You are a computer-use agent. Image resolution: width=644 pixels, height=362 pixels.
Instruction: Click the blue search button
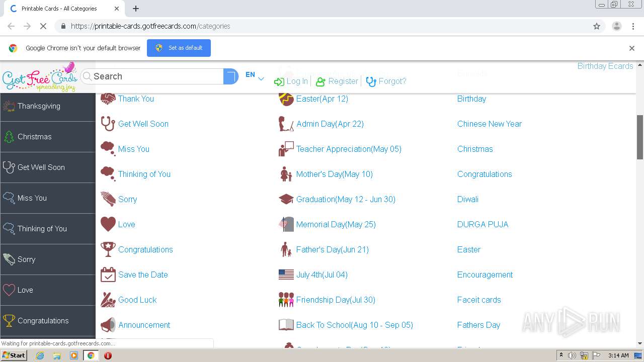[x=230, y=76]
